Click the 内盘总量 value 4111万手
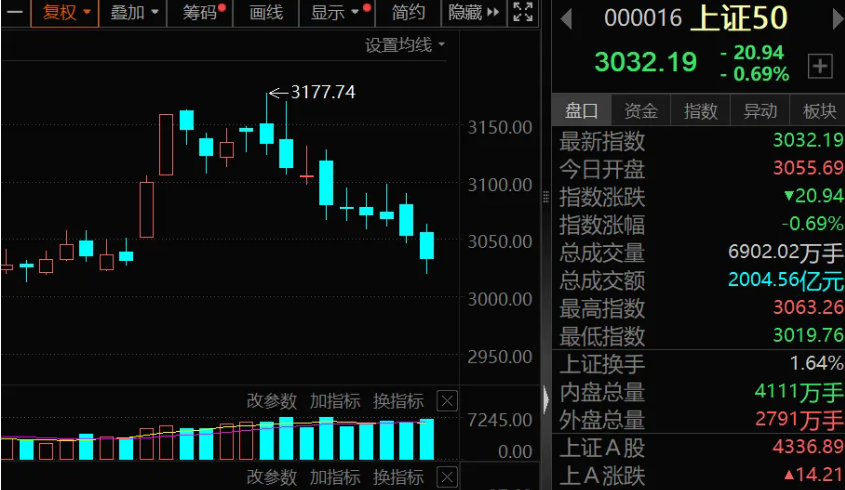The width and height of the screenshot is (845, 490). point(799,392)
